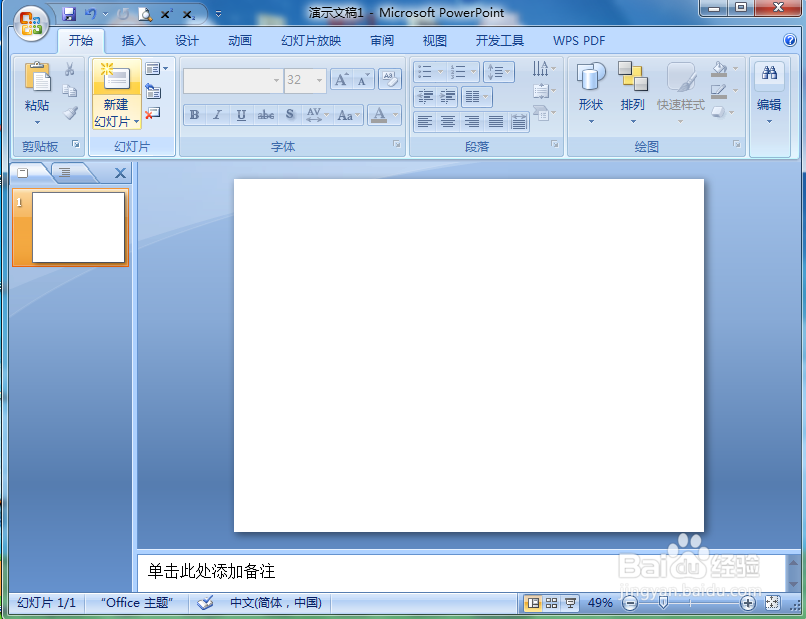The image size is (806, 619).
Task: Undo the last action
Action: click(x=91, y=14)
